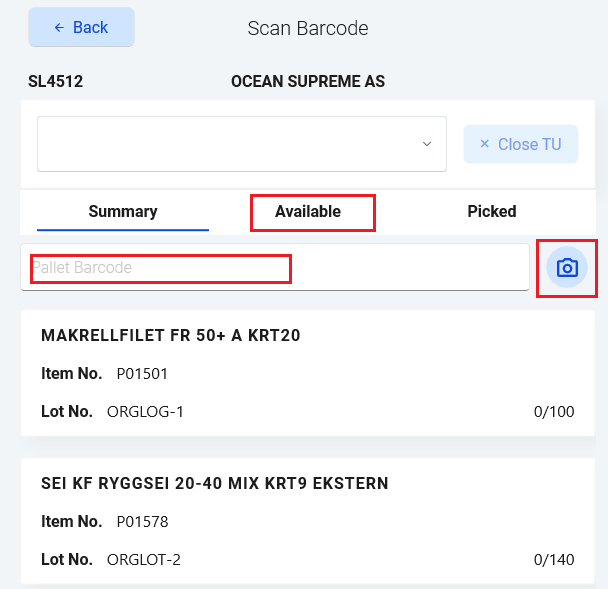The image size is (608, 589).
Task: Click the 0/100 picked quantity
Action: click(554, 412)
